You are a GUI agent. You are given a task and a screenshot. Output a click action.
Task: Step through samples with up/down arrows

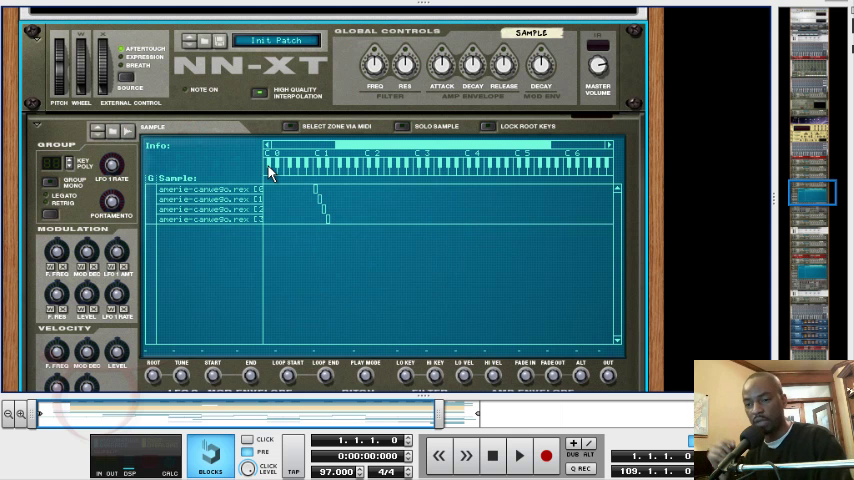point(97,131)
